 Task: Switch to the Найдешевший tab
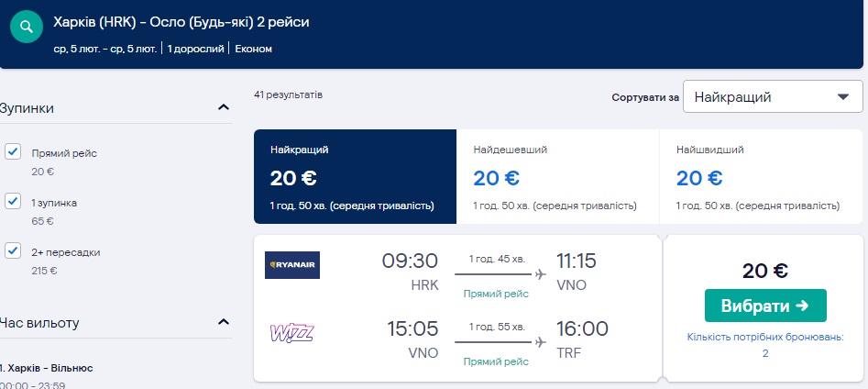coord(557,177)
